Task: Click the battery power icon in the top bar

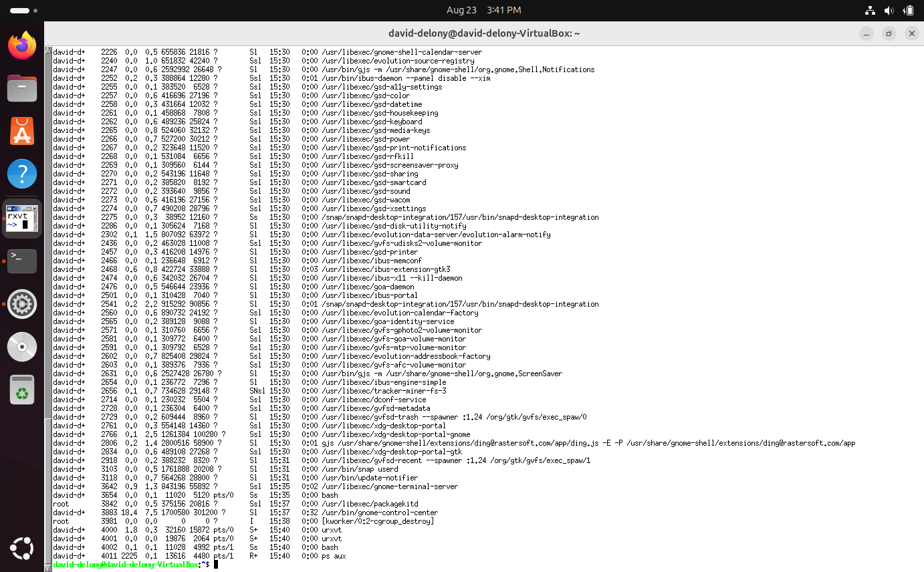Action: point(908,11)
